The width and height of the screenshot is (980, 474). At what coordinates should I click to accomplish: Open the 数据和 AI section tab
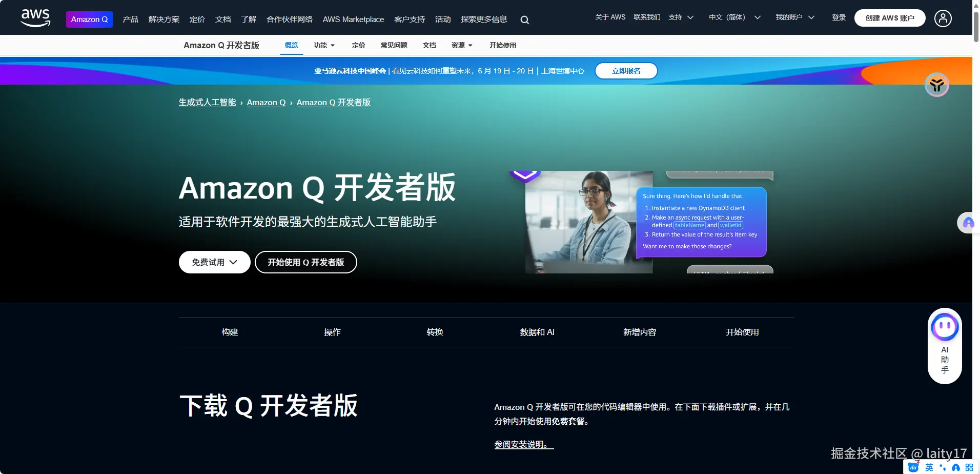(537, 332)
